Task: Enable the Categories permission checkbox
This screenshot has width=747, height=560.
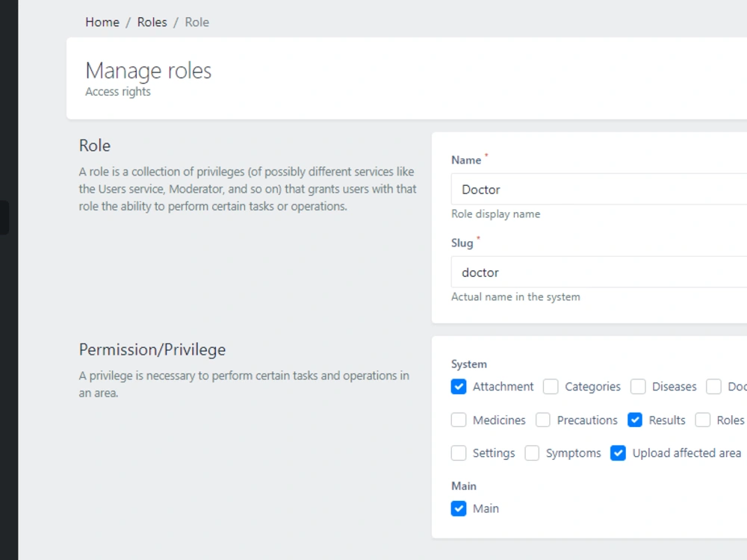Action: coord(551,387)
